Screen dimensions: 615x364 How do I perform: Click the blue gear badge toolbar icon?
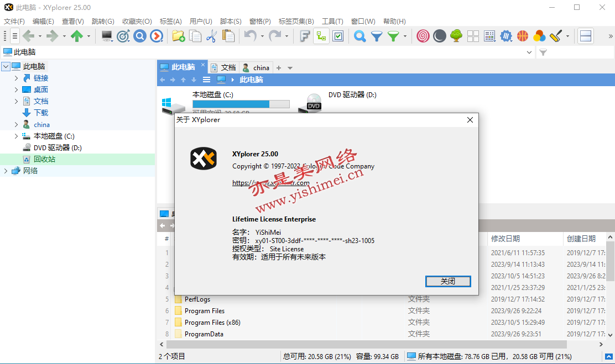(506, 36)
